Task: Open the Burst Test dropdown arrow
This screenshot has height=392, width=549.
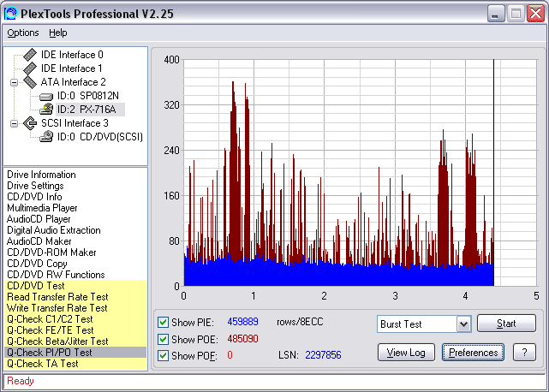Action: [x=463, y=324]
